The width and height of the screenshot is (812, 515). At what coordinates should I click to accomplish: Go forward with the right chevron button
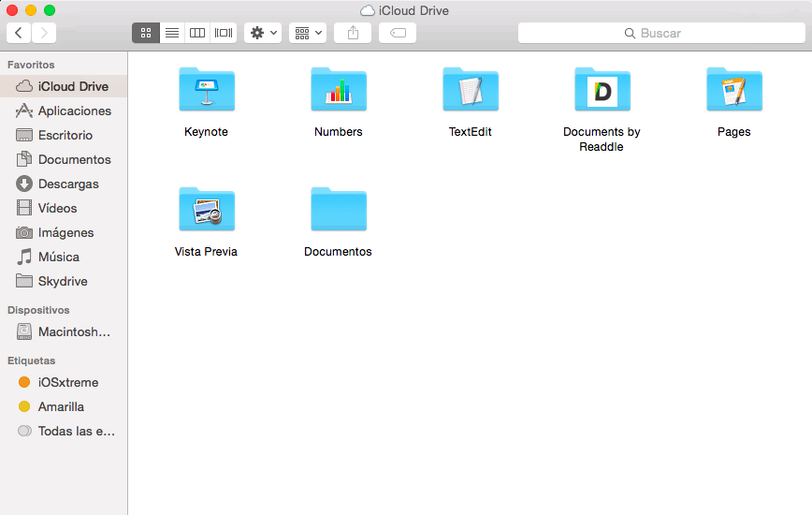[44, 33]
